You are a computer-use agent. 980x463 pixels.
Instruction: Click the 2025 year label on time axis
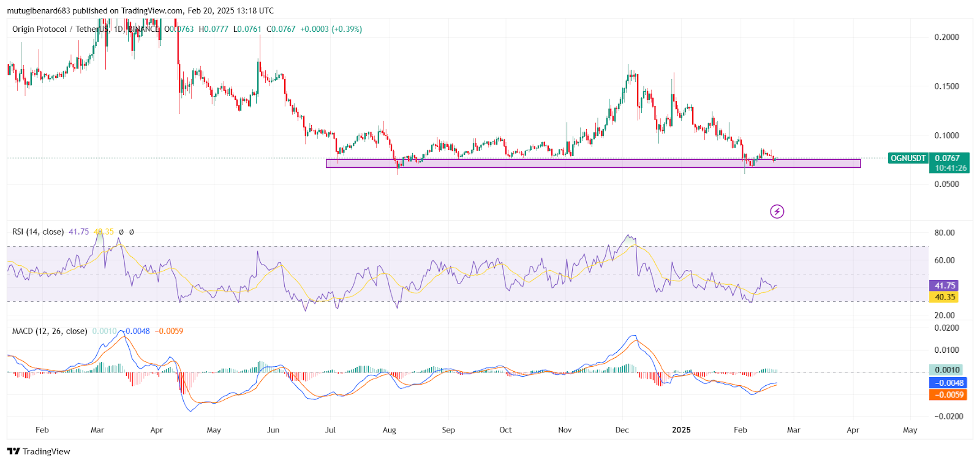681,430
